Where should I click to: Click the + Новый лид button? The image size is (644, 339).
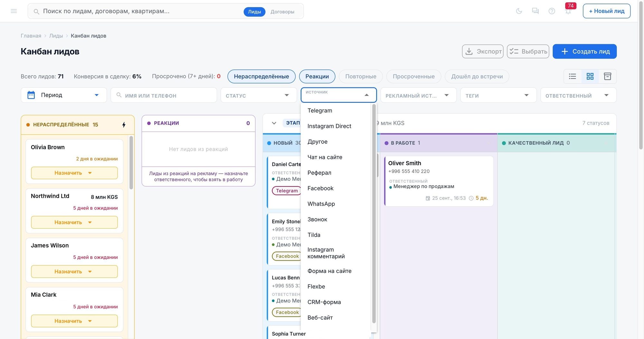(x=607, y=11)
